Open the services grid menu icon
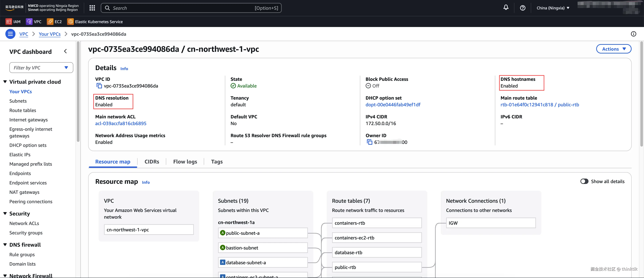 [92, 8]
